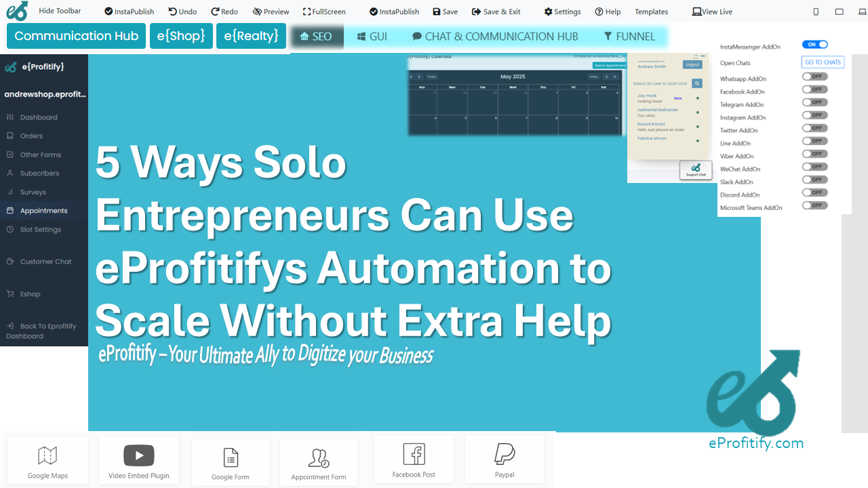
Task: Open the SEO tab
Action: [317, 37]
